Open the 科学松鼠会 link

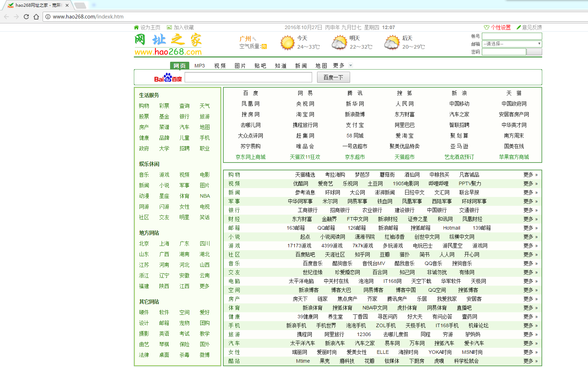click(466, 361)
